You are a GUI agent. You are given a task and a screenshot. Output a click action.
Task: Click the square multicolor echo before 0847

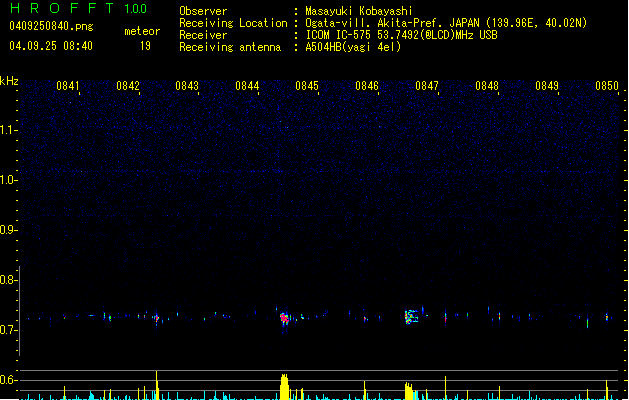click(411, 317)
